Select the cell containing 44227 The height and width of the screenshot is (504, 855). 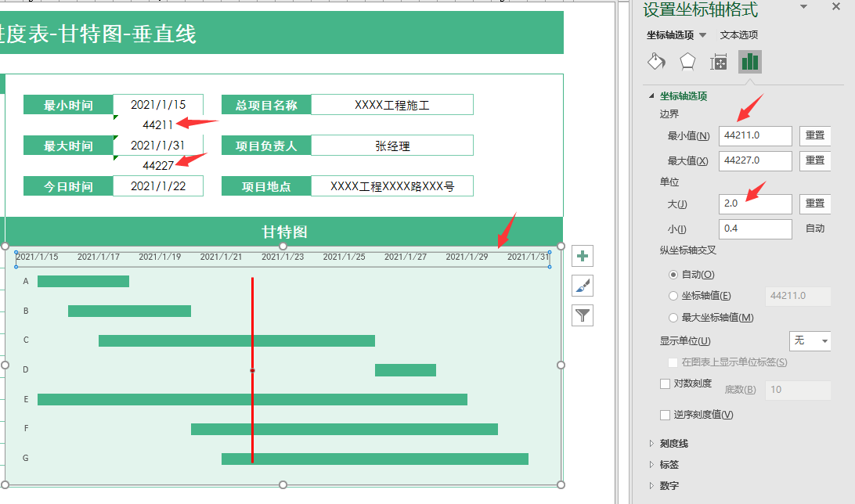pyautogui.click(x=158, y=165)
